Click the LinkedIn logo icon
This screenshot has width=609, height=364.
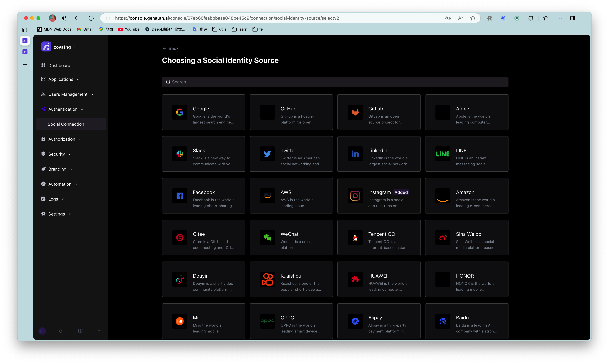(355, 154)
